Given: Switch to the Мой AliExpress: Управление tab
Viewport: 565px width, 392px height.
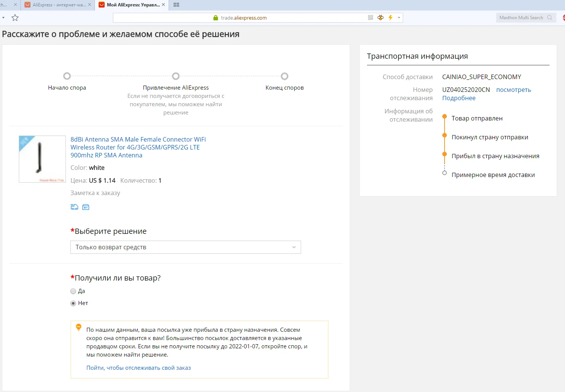Looking at the screenshot, I should pyautogui.click(x=132, y=5).
